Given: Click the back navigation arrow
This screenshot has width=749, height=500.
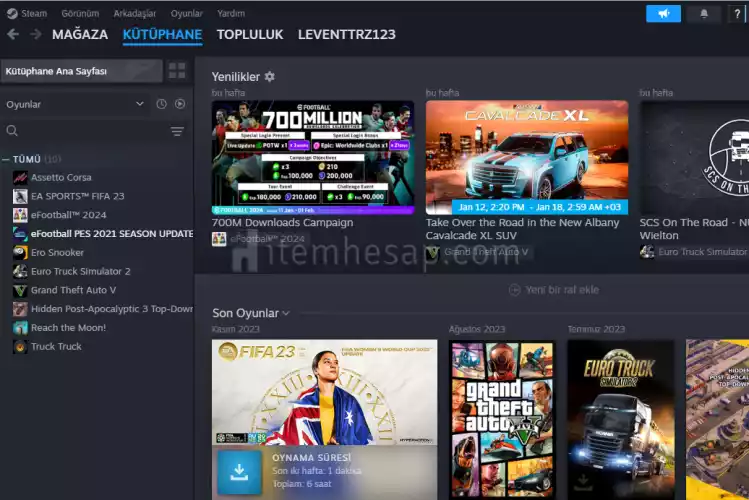Looking at the screenshot, I should (13, 34).
